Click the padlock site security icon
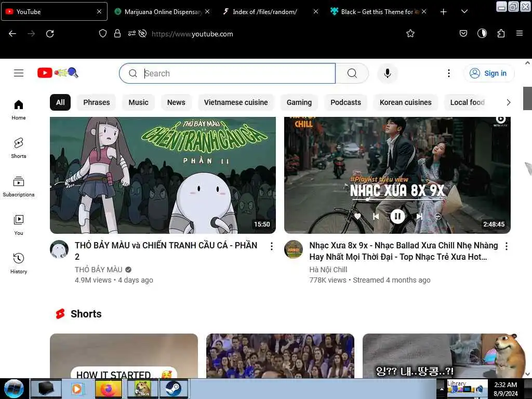The height and width of the screenshot is (399, 532). pos(117,33)
